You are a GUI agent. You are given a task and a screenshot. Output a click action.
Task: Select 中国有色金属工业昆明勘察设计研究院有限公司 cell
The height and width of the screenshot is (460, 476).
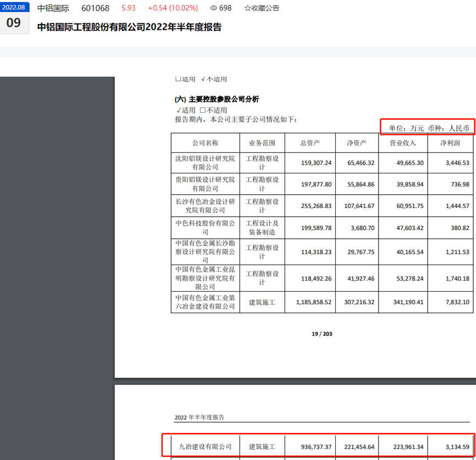point(205,278)
